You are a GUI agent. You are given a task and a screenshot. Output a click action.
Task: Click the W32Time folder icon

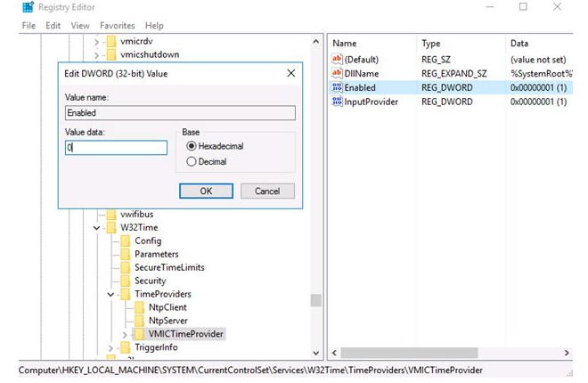tap(111, 227)
